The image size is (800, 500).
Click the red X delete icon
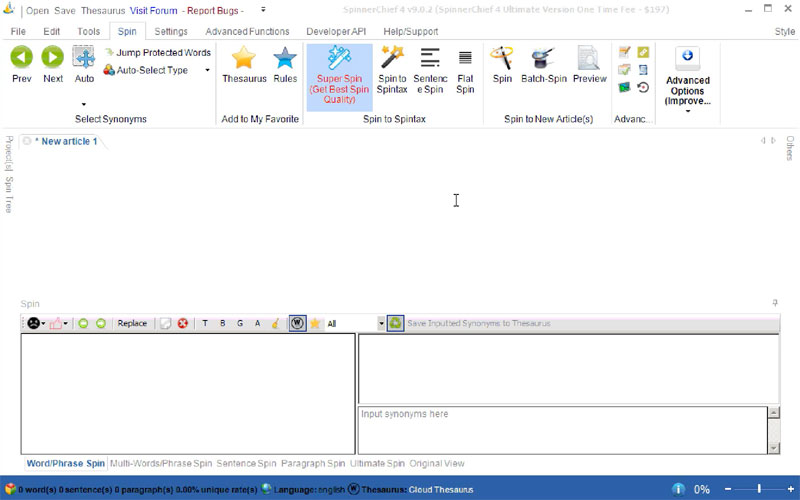click(x=183, y=323)
